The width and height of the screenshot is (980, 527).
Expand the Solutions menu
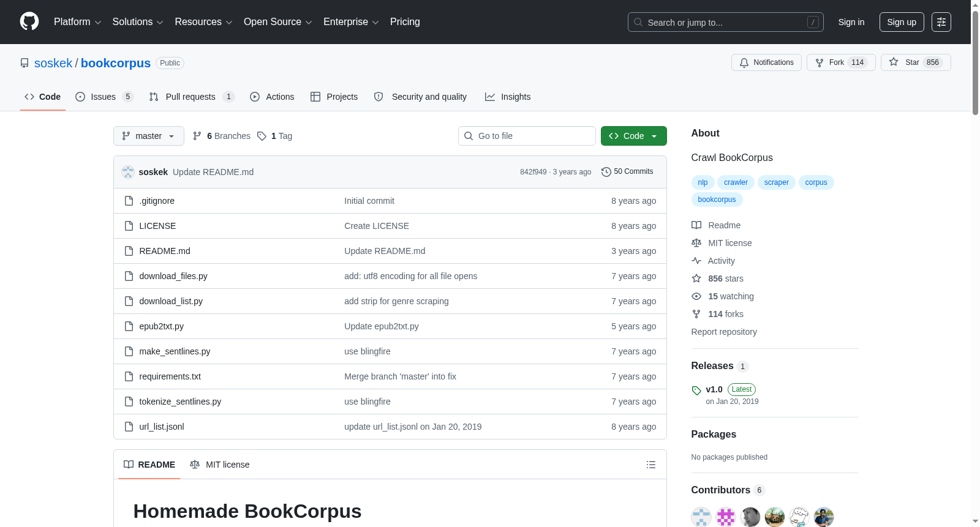(138, 22)
